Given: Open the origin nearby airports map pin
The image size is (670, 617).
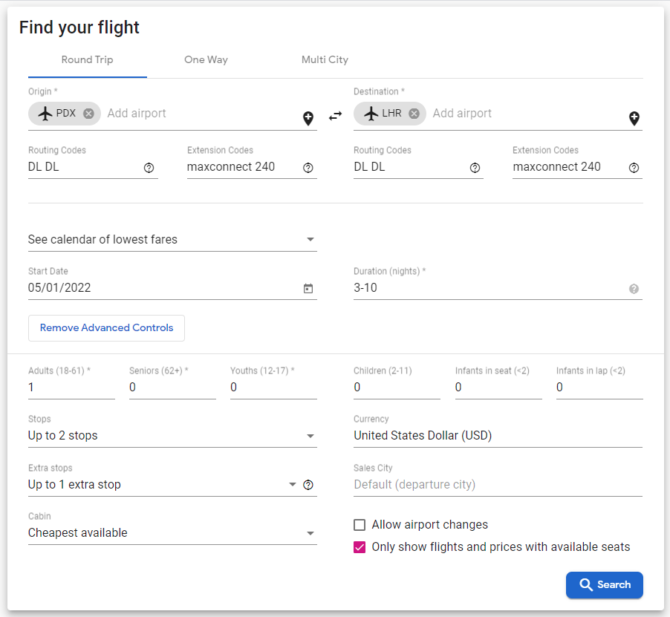Looking at the screenshot, I should [x=308, y=118].
